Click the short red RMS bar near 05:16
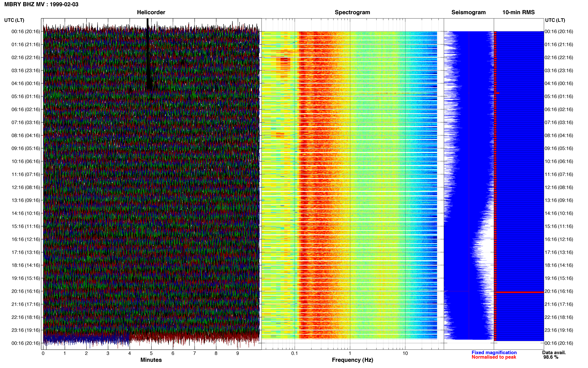 [497, 93]
